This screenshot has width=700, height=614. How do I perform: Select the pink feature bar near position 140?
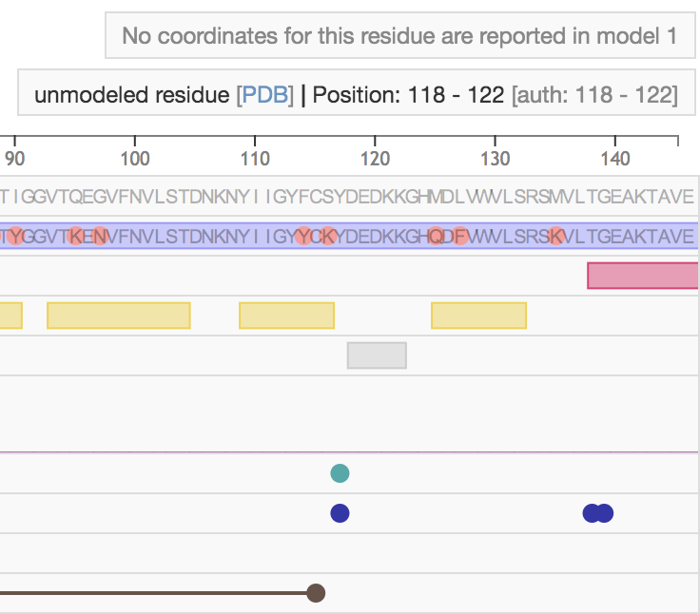point(643,276)
